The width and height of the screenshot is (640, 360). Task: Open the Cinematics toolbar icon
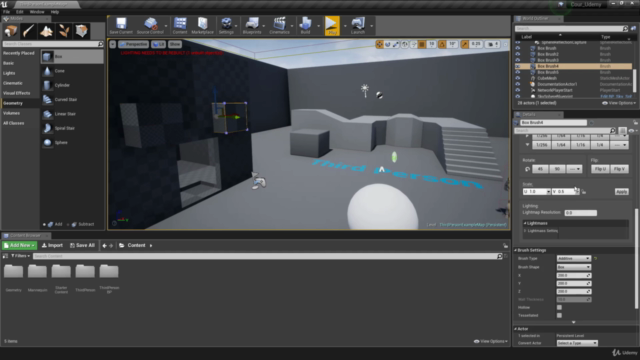(x=279, y=25)
